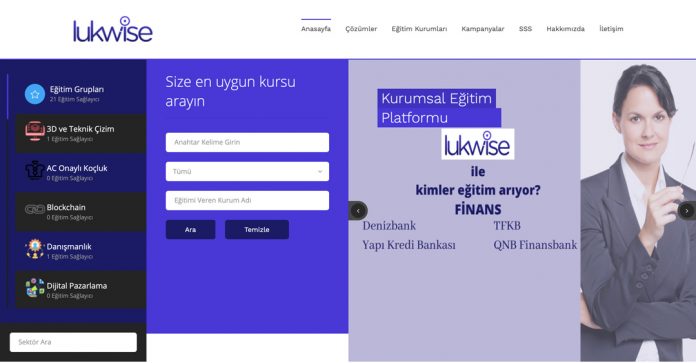This screenshot has height=363, width=696.
Task: Expand the Tümü category dropdown
Action: pos(247,171)
